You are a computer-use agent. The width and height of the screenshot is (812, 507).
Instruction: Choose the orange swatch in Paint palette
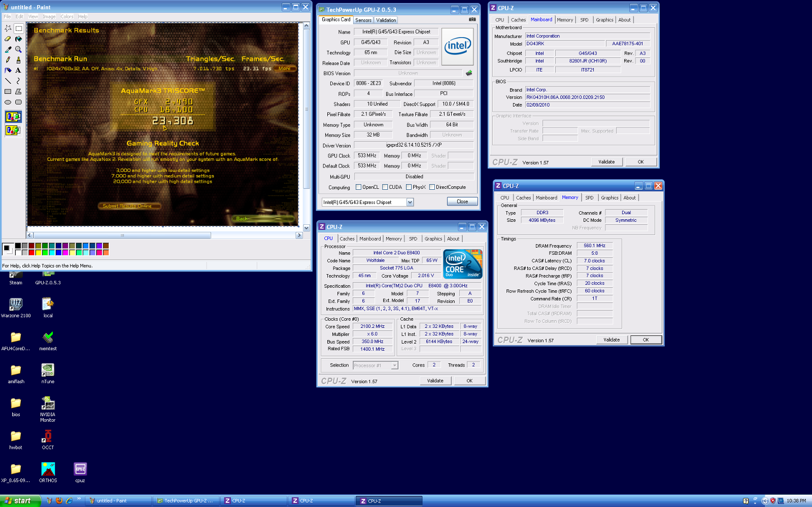coord(106,253)
